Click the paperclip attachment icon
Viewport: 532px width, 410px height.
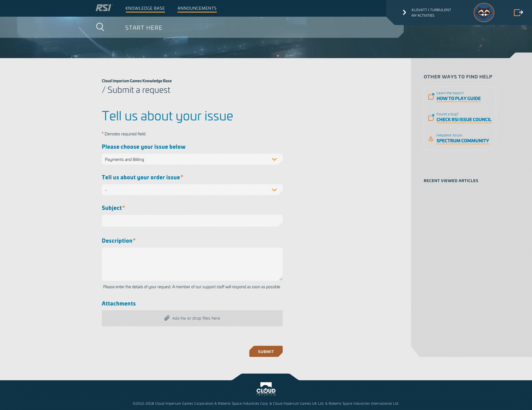coord(167,318)
